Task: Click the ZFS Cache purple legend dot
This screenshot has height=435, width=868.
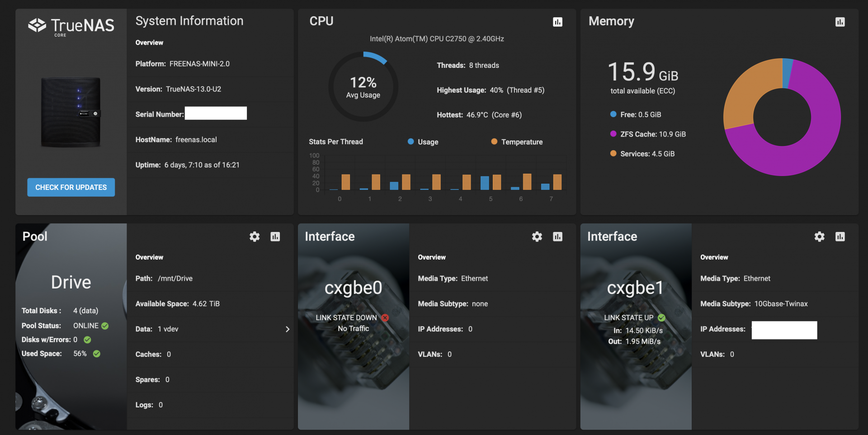Action: click(x=613, y=134)
